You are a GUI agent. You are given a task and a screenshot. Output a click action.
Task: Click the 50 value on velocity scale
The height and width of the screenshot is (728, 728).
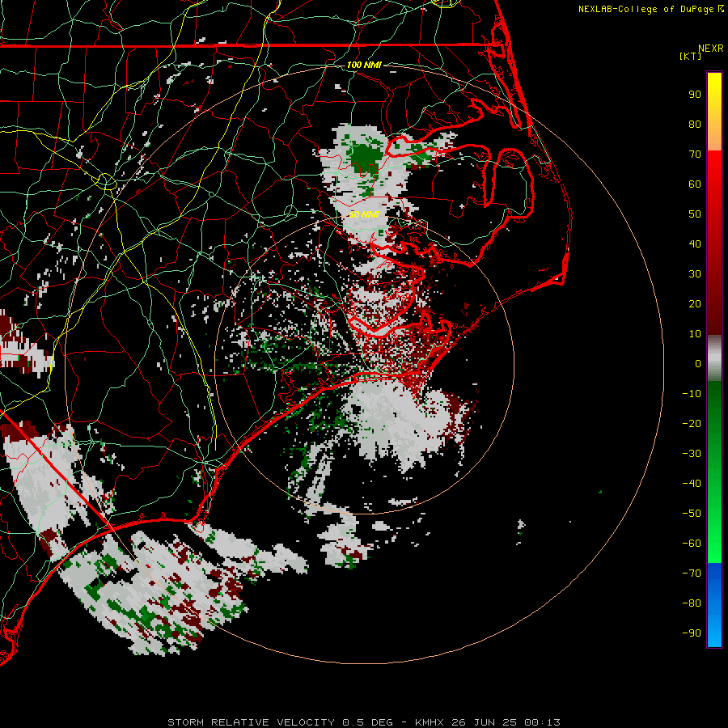click(695, 214)
